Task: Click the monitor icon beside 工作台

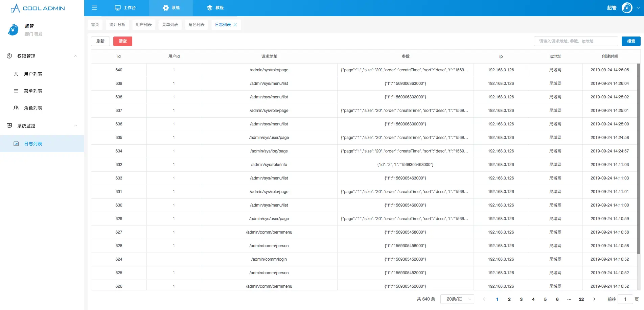Action: 118,8
